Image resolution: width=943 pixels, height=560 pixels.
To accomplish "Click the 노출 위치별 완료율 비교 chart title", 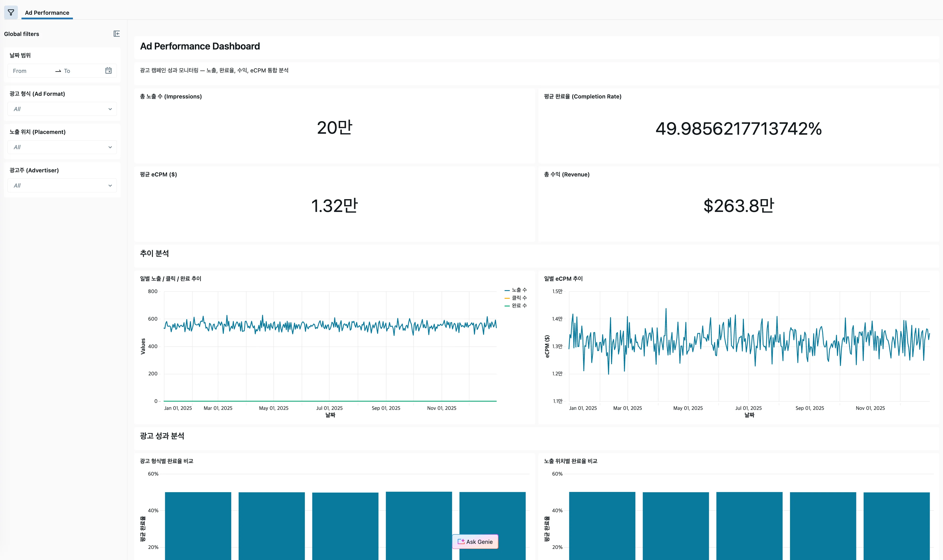I will tap(570, 461).
